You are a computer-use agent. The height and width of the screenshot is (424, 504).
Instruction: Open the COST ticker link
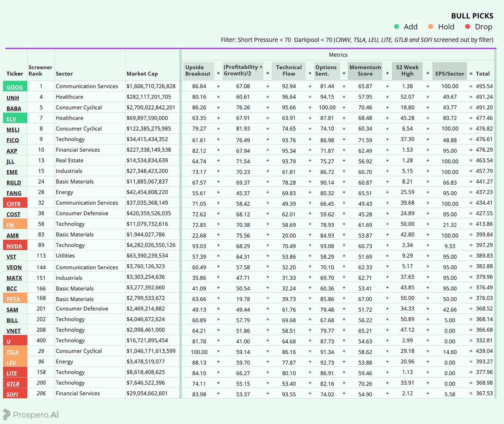pos(13,214)
